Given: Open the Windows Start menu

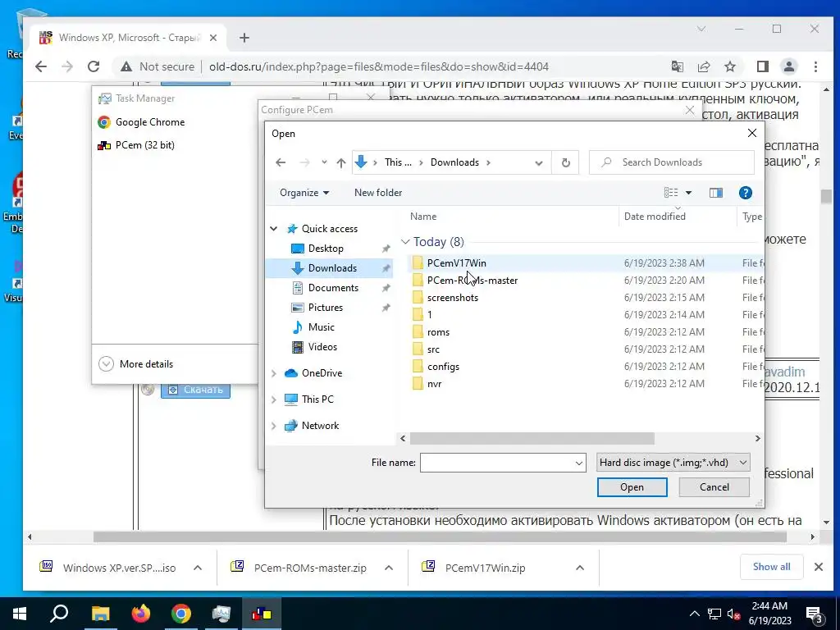Looking at the screenshot, I should 20,614.
